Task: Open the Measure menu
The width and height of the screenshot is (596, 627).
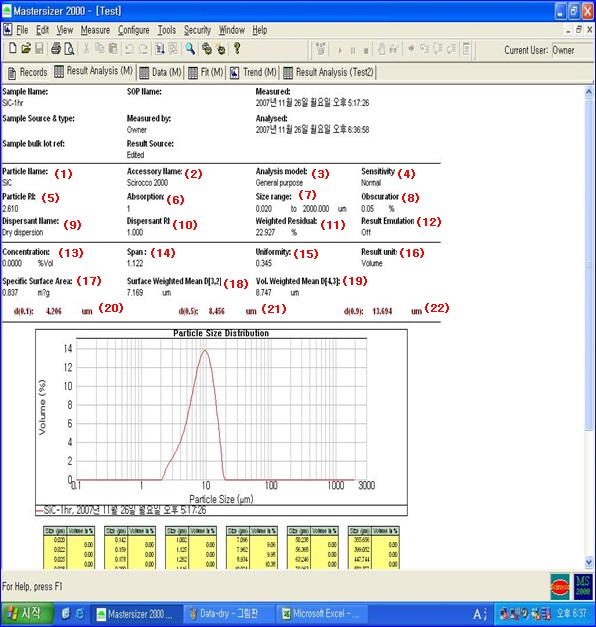Action: tap(95, 30)
